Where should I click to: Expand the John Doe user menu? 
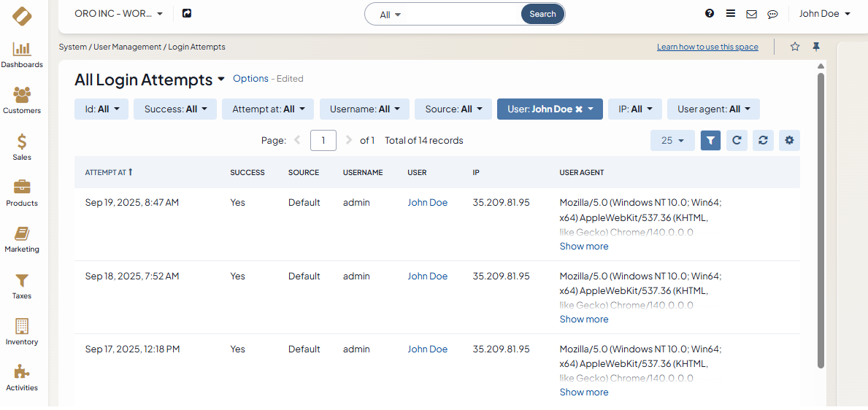click(x=824, y=14)
